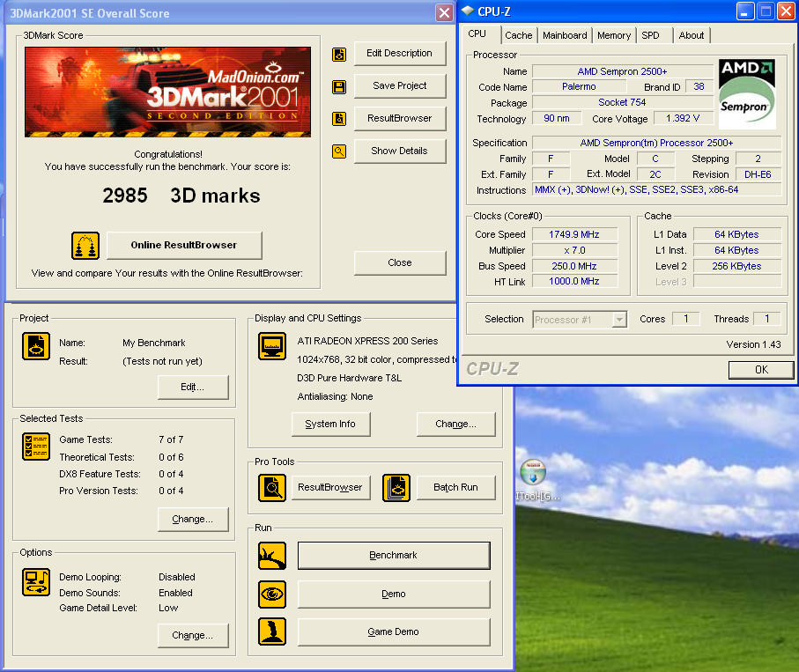Click the Options monitor and music icon

[x=35, y=582]
